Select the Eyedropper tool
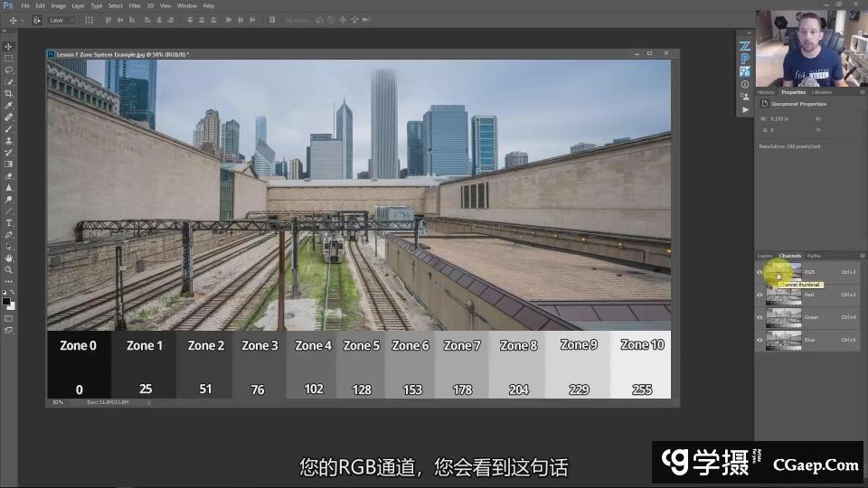 9,105
